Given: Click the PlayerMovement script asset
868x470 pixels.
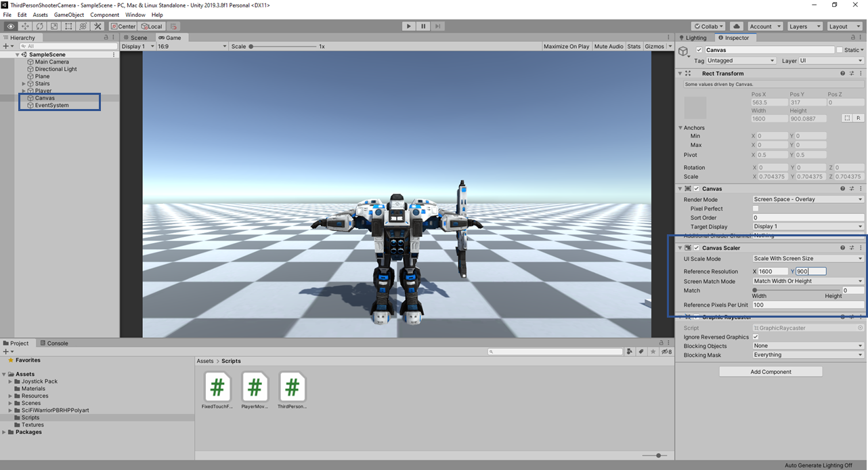Looking at the screenshot, I should pyautogui.click(x=255, y=391).
